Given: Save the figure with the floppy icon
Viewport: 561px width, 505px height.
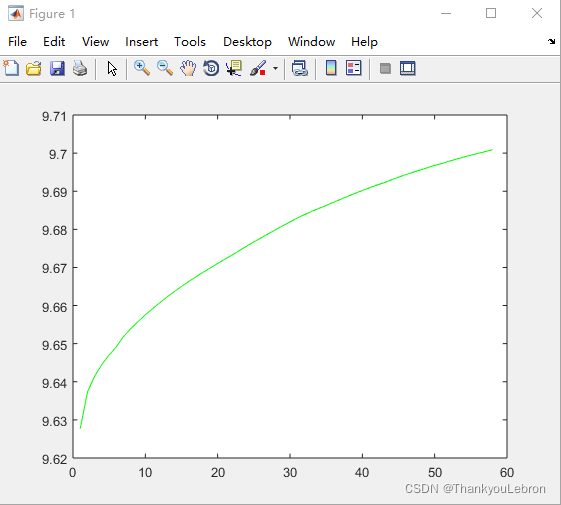Looking at the screenshot, I should coord(57,68).
